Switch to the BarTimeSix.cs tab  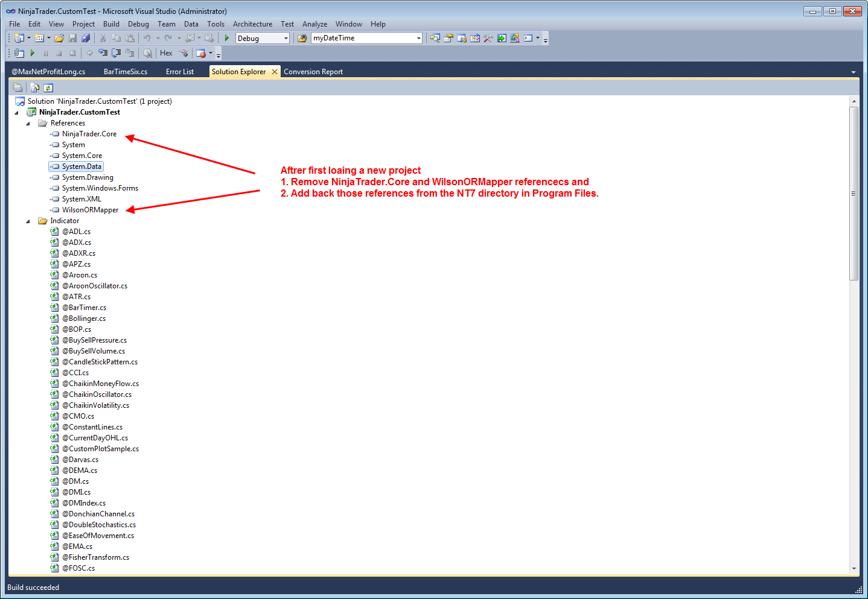126,72
